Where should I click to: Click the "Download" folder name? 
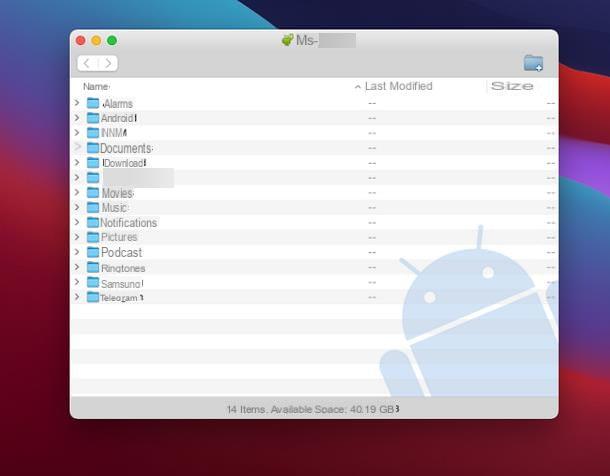124,163
